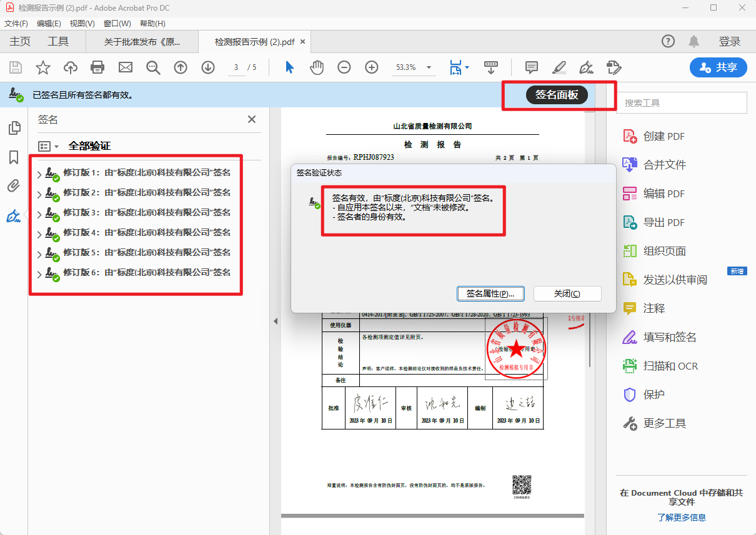
Task: Open the 视图(V) menu
Action: click(x=82, y=24)
